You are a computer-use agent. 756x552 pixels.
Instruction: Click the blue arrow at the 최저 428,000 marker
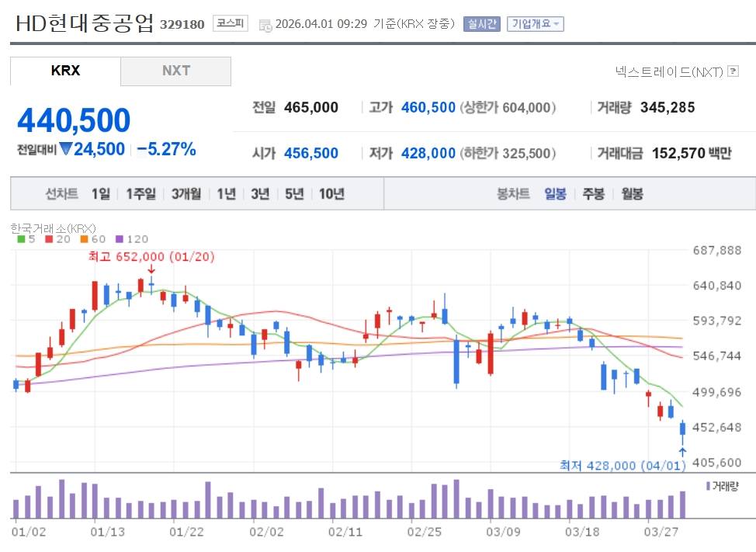point(682,451)
